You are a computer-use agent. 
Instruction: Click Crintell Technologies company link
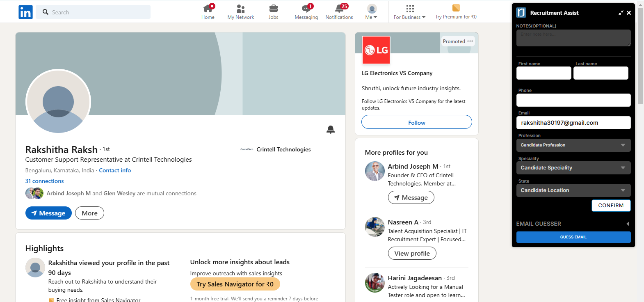point(276,149)
